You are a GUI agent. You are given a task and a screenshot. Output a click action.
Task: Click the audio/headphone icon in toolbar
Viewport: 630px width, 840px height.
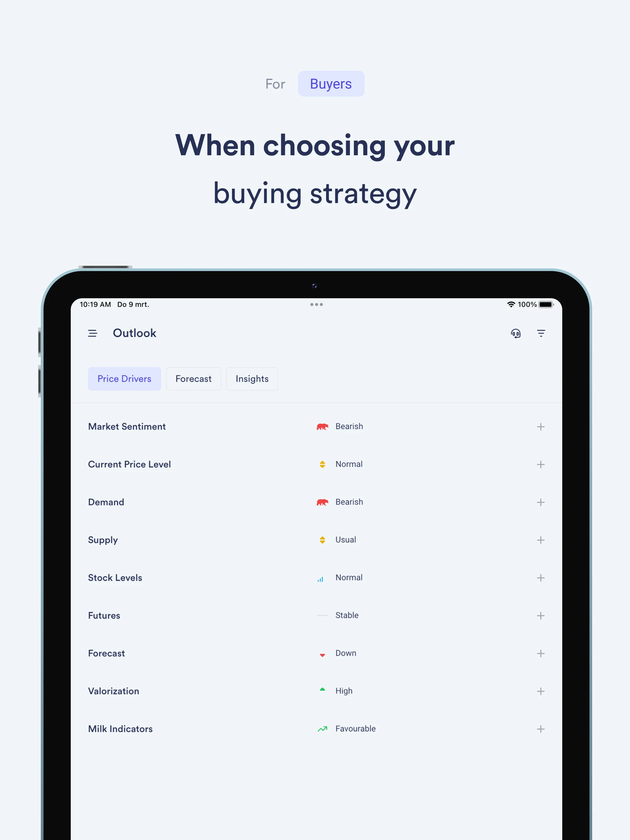click(x=516, y=333)
